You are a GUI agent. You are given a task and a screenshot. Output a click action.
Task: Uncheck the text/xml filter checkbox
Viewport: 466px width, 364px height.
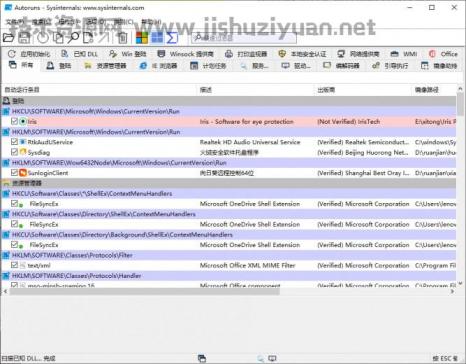click(14, 265)
